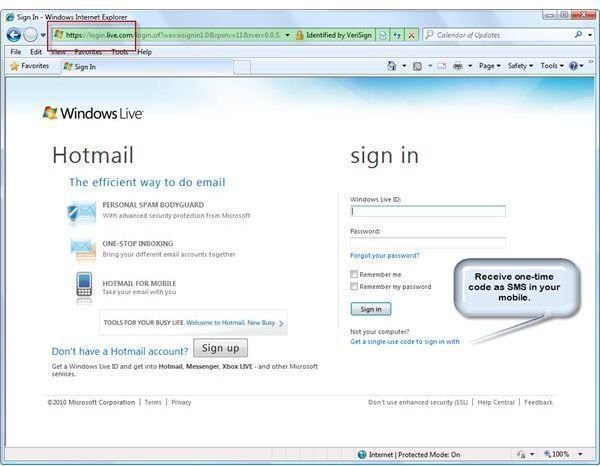600x466 pixels.
Task: Stop loading with the red X icon
Action: tap(411, 35)
